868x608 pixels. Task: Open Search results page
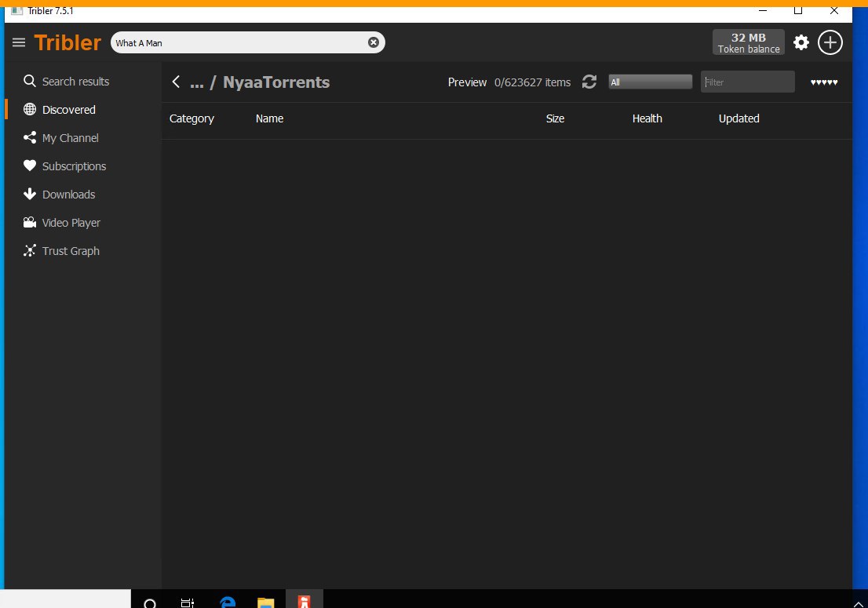tap(76, 82)
